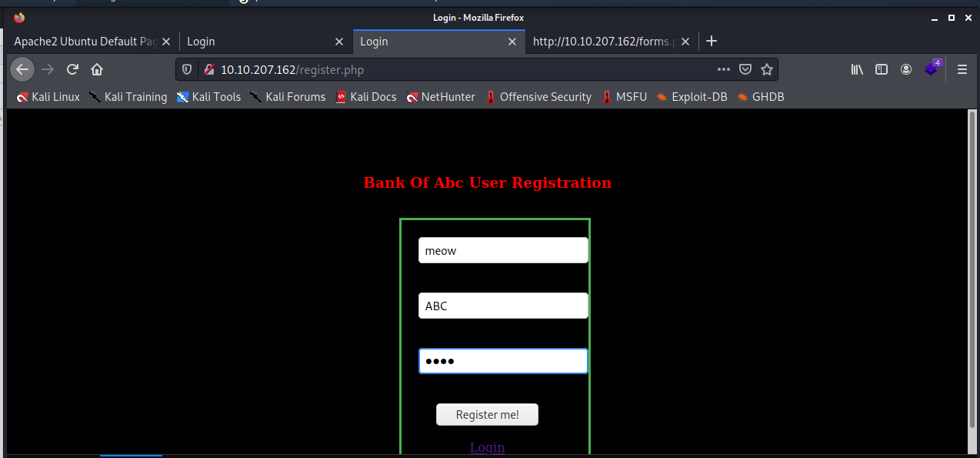
Task: Bookmark this page with the star icon
Action: (766, 69)
